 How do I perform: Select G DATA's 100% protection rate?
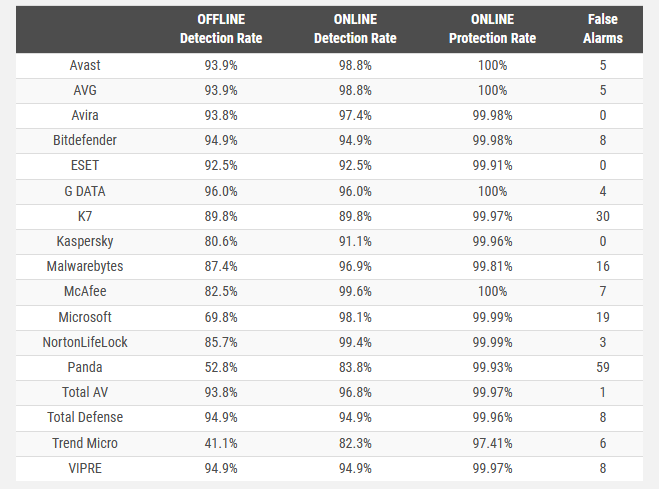coord(491,191)
